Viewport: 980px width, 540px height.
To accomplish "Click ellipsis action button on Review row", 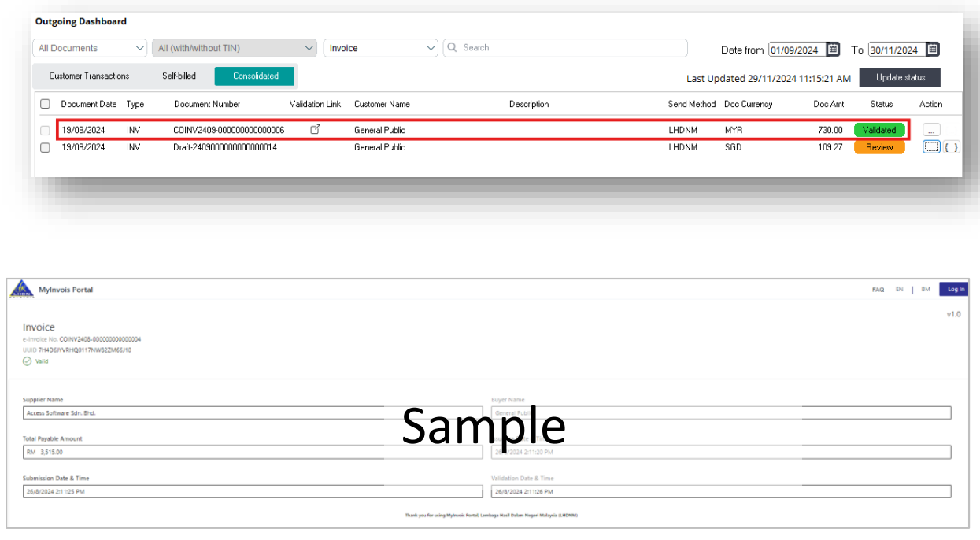I will coord(930,147).
